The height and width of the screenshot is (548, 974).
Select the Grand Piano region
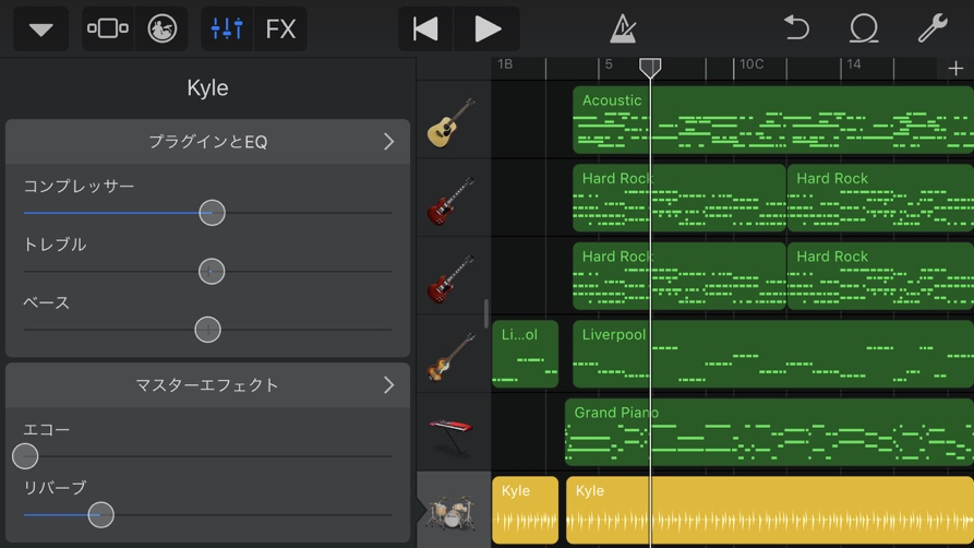click(769, 432)
